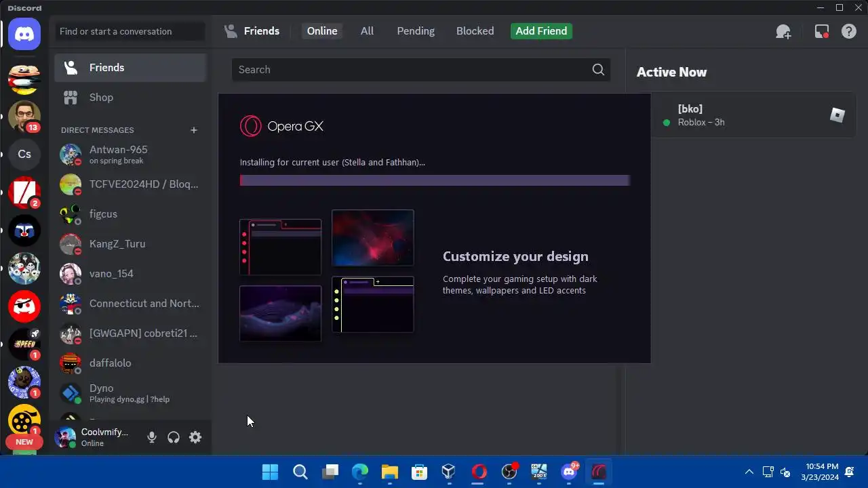Click the purple waves wallpaper thumbnail
868x488 pixels.
point(280,314)
